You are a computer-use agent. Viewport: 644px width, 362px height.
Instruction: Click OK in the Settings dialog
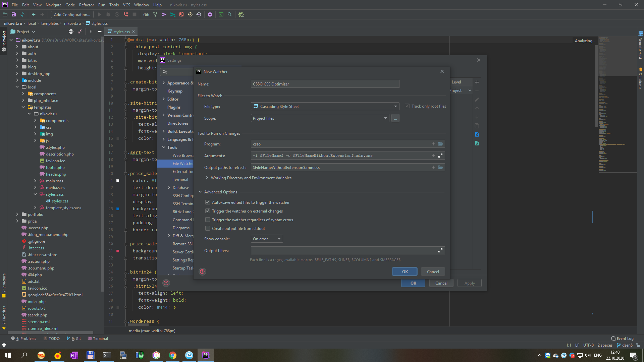click(413, 283)
